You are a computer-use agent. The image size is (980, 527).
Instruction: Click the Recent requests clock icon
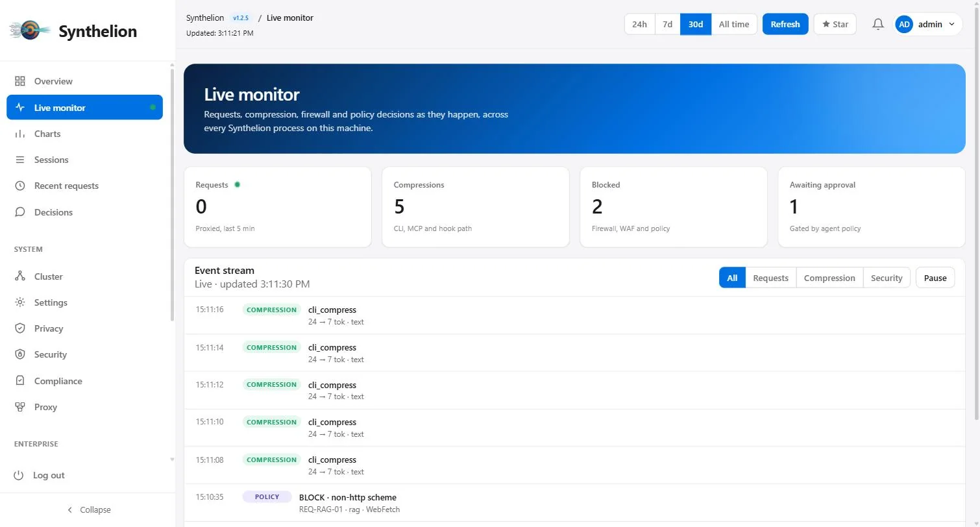[20, 186]
